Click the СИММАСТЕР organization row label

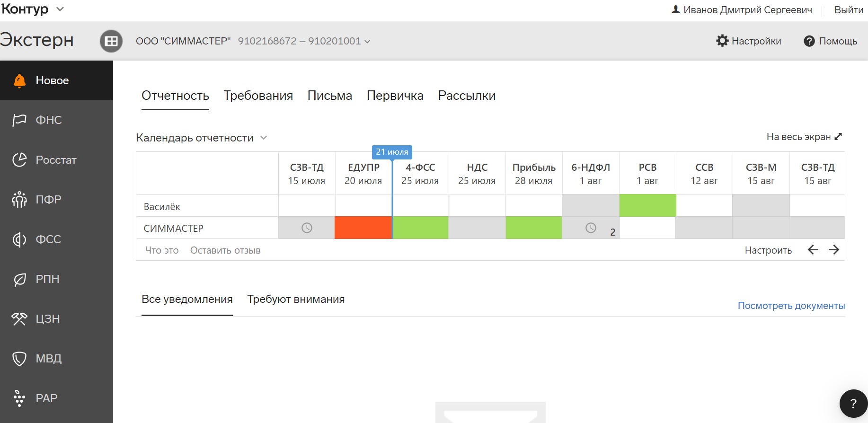(173, 229)
